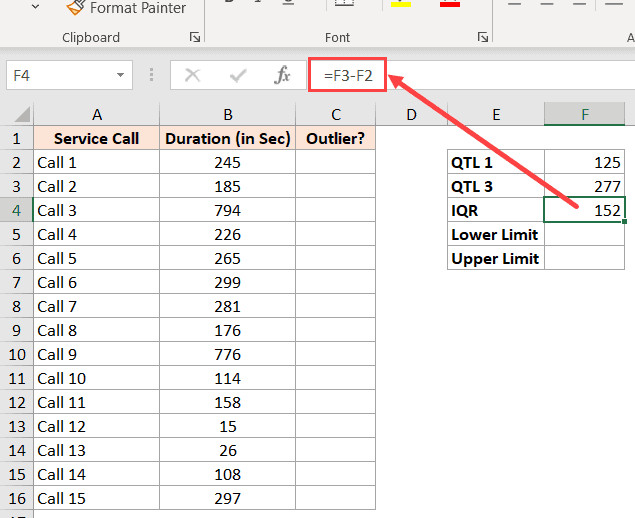Click the red font color swatch

tap(449, 4)
